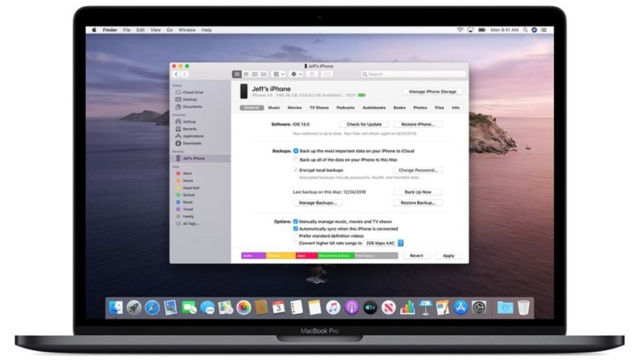Image resolution: width=643 pixels, height=364 pixels.
Task: Switch to column view in the toolbar
Action: (x=255, y=74)
